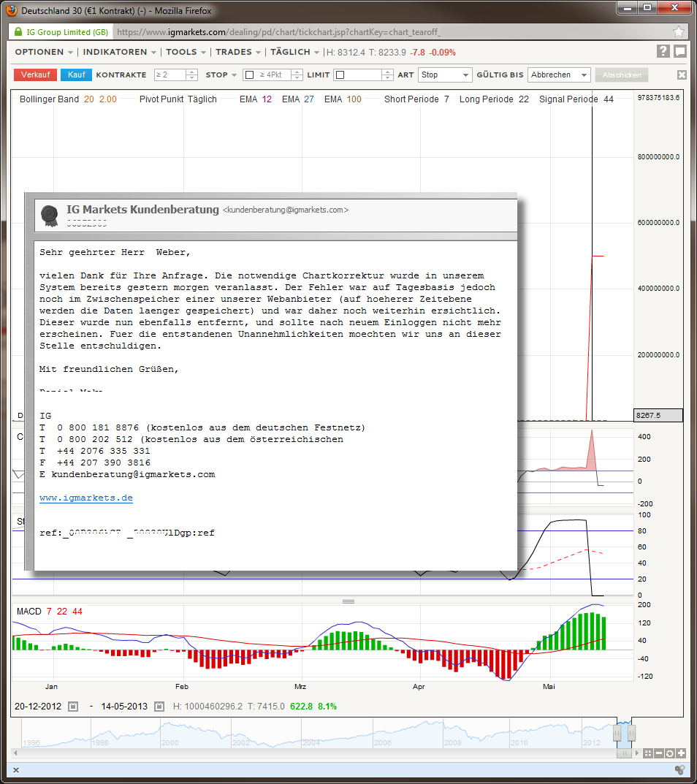Open the help question mark icon

[x=663, y=51]
